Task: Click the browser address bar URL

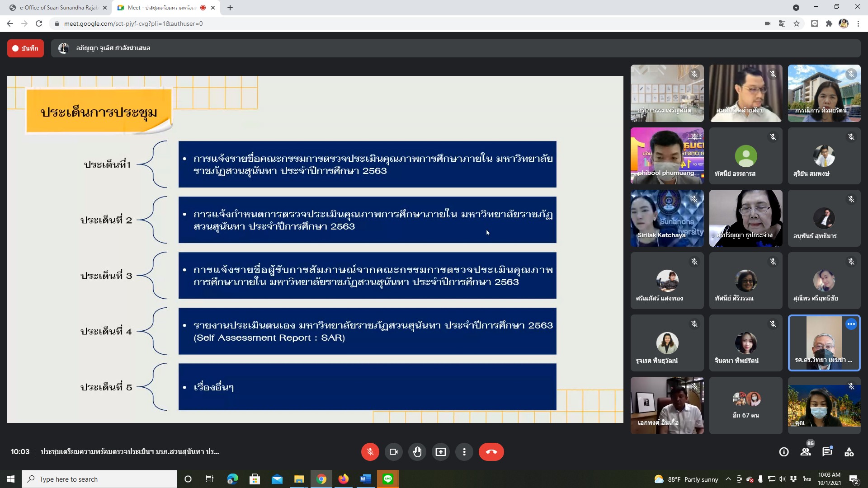Action: point(133,23)
